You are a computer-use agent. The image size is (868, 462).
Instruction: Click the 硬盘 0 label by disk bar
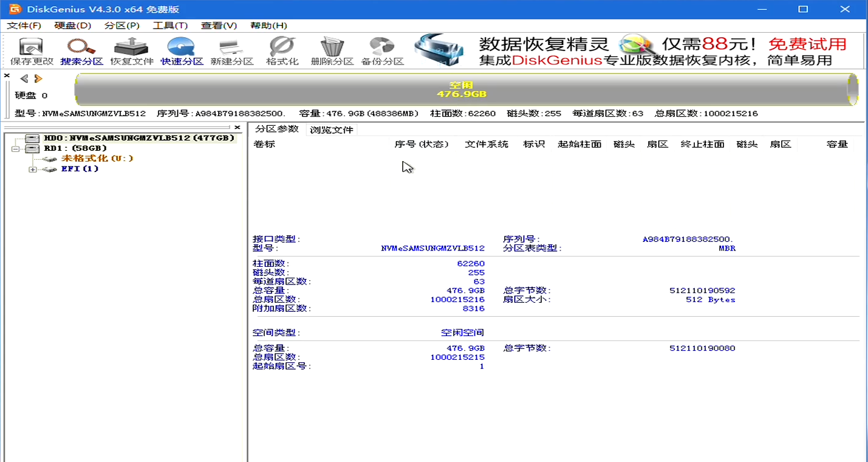(x=31, y=95)
